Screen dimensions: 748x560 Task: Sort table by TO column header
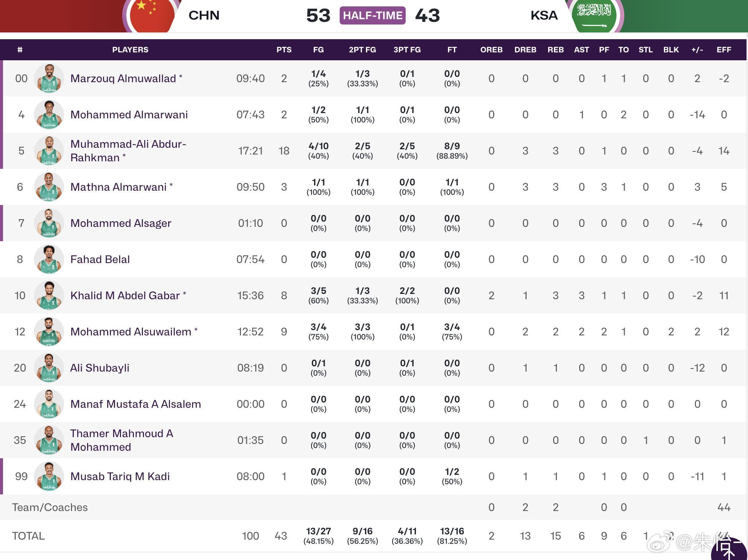(x=624, y=50)
